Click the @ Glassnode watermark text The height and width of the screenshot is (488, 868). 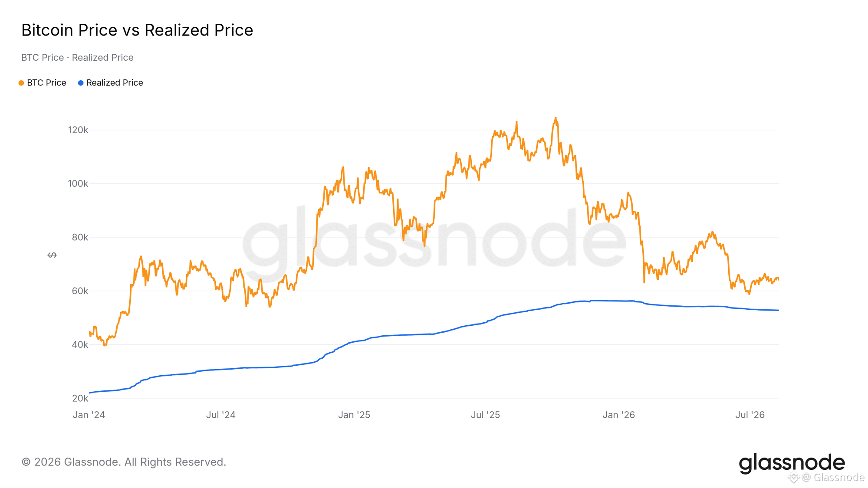[x=833, y=478]
